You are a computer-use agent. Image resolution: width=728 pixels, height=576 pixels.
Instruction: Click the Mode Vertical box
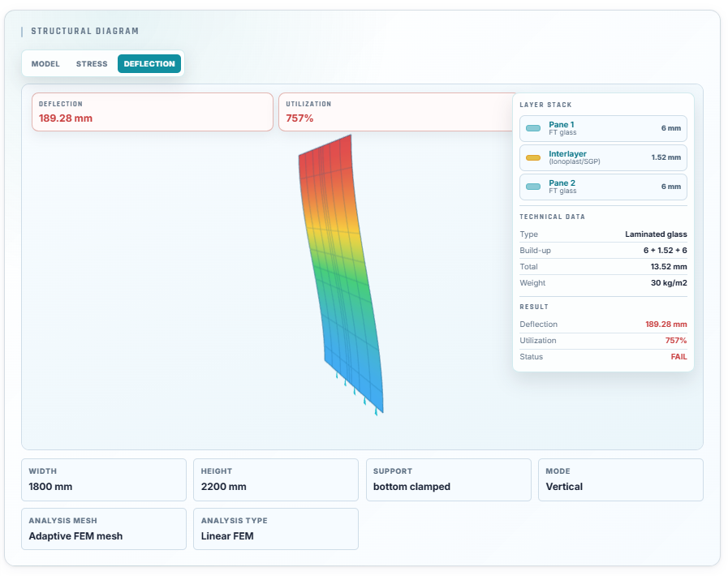(621, 480)
